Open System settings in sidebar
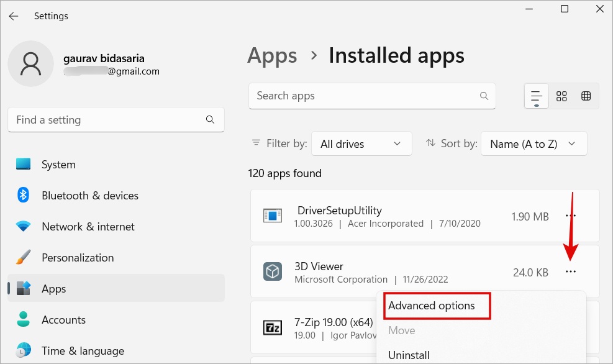The image size is (613, 364). click(58, 165)
